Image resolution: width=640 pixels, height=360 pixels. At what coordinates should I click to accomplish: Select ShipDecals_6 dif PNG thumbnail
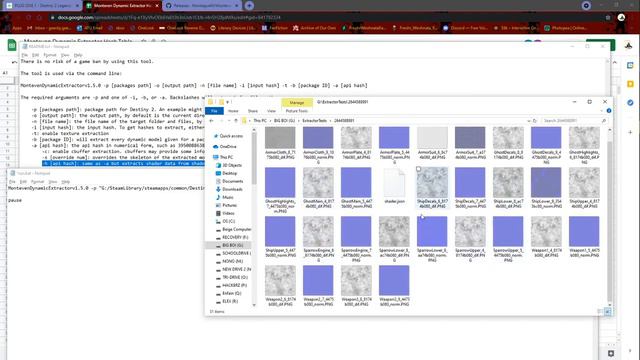(x=432, y=188)
